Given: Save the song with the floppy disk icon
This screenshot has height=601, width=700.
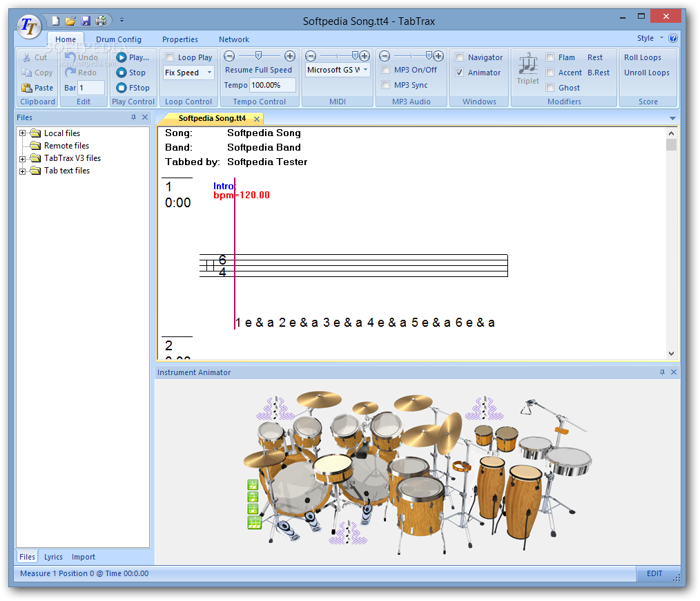Looking at the screenshot, I should point(86,21).
